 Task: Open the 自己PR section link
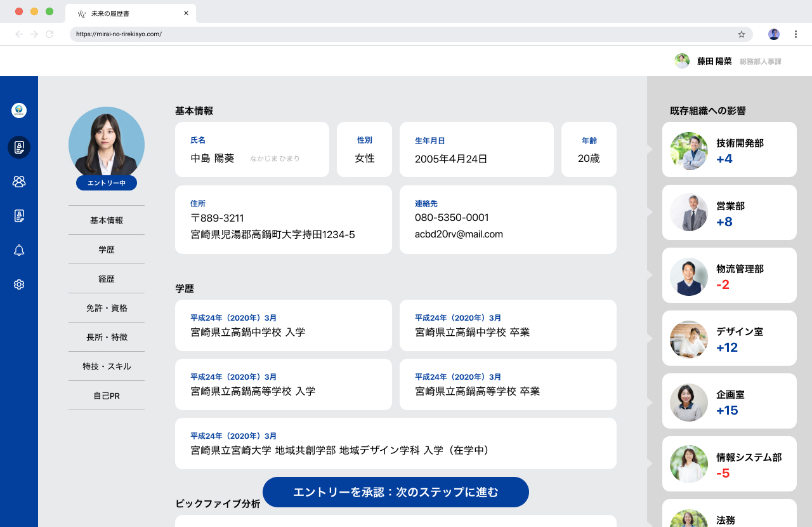pos(106,395)
